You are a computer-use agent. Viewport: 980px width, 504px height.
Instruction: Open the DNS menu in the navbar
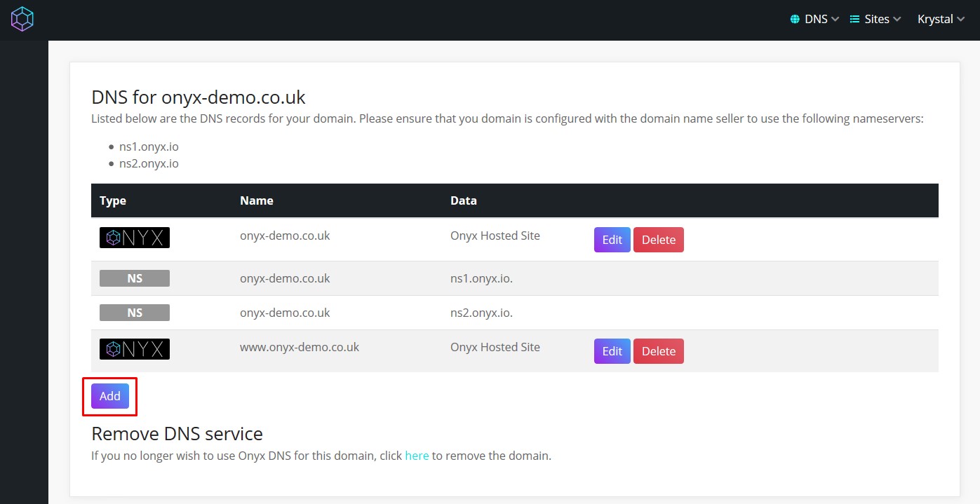click(x=815, y=20)
